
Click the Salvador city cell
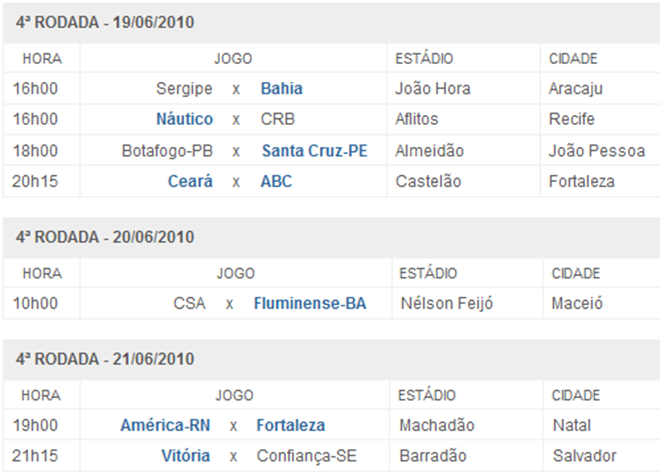[602, 456]
